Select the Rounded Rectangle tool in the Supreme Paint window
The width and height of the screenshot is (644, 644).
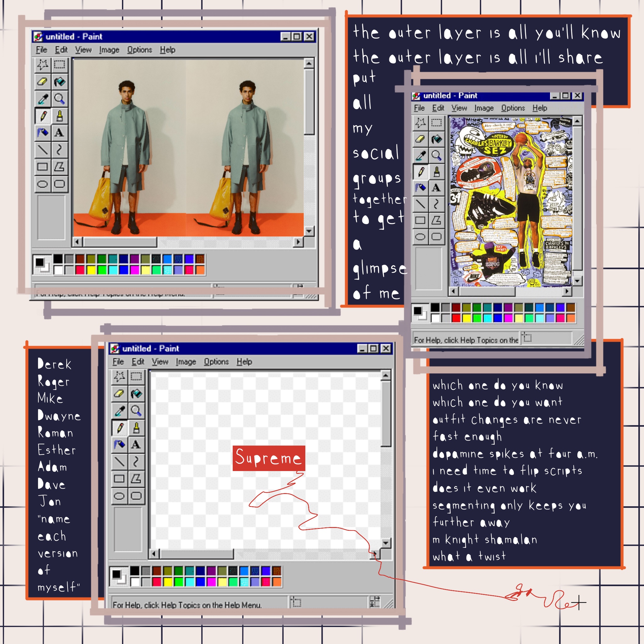click(x=136, y=496)
